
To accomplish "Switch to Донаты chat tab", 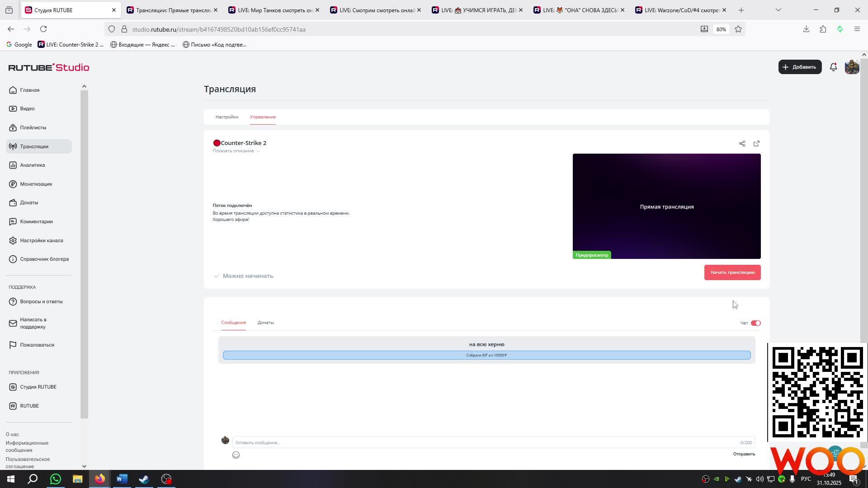I will point(265,323).
